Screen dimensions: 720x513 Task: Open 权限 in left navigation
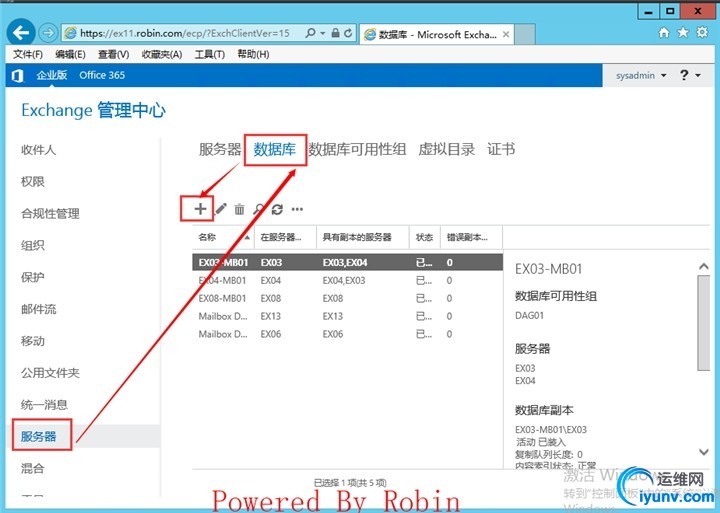33,181
